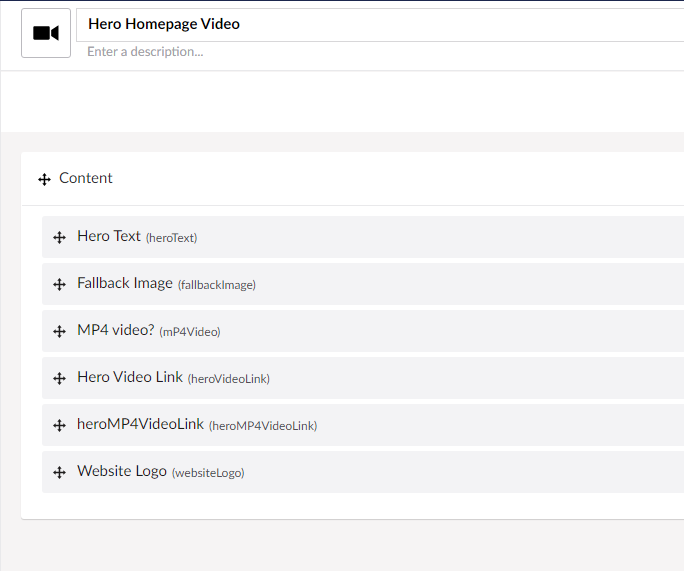
Task: Click the (websiteLogo) alias text
Action: pos(208,473)
